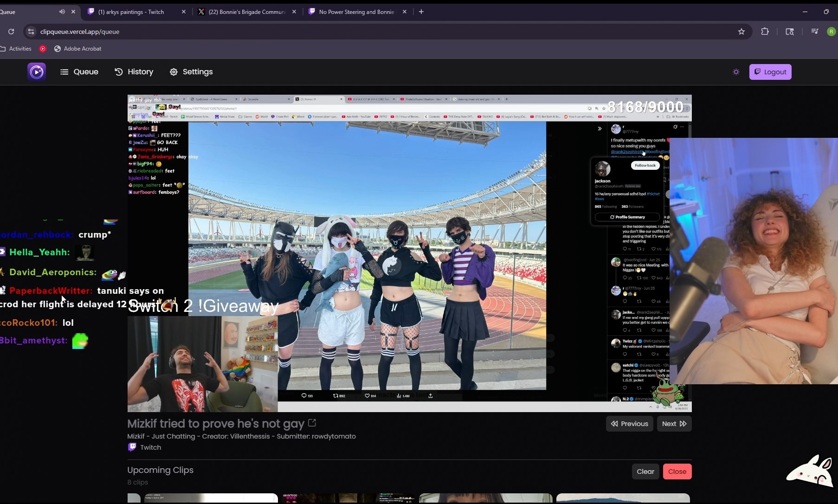The image size is (838, 504).
Task: Click the clip metadata line with Villenthessis
Action: (242, 436)
